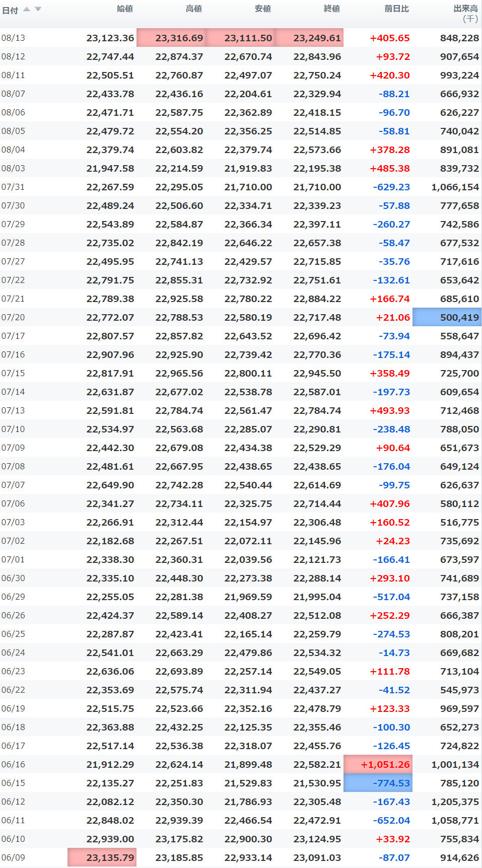Select the +358.49 change on 07/15
The height and width of the screenshot is (868, 482).
(x=390, y=373)
